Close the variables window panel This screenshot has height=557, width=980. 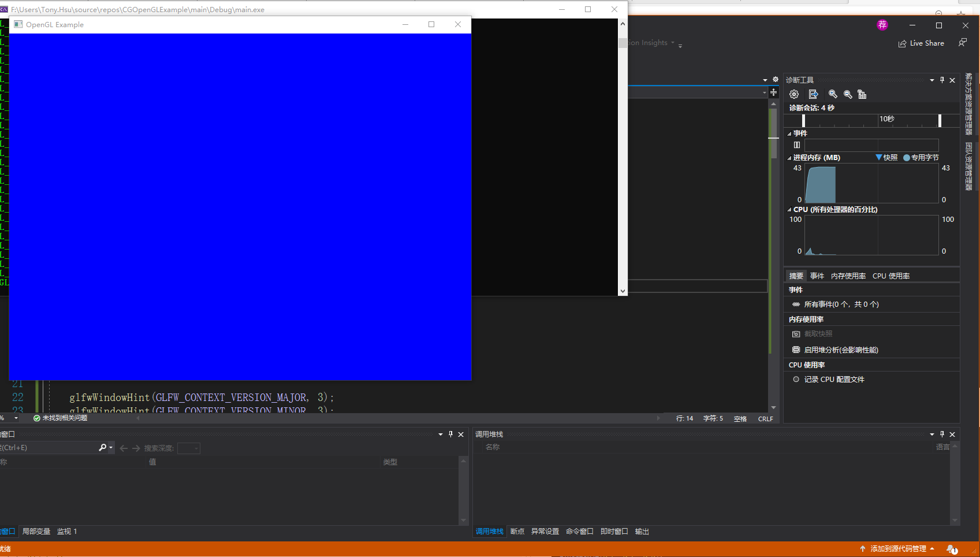coord(461,435)
